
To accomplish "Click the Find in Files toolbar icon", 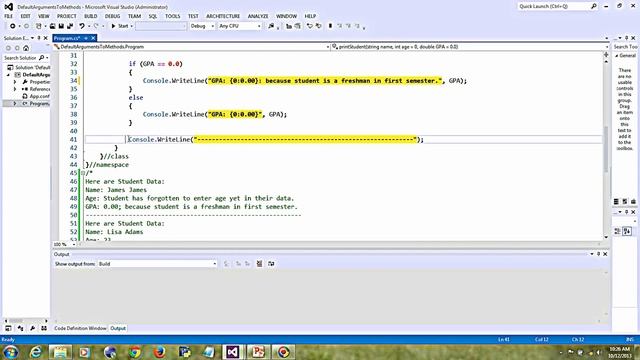I will pos(271,26).
